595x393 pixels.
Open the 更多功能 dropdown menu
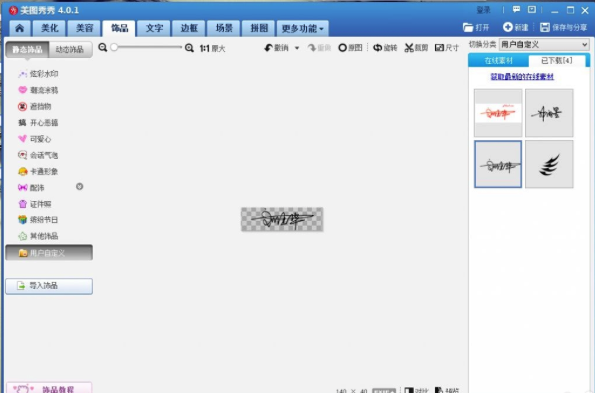302,28
